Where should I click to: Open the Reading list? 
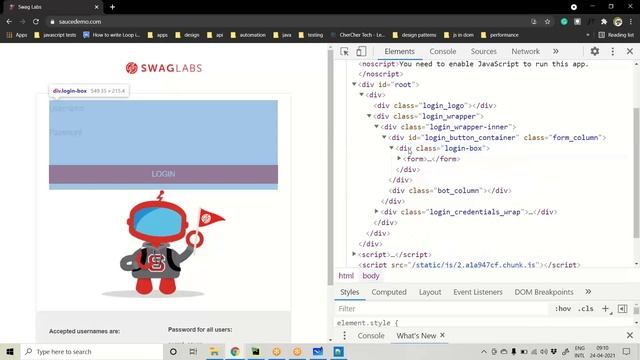coord(616,35)
